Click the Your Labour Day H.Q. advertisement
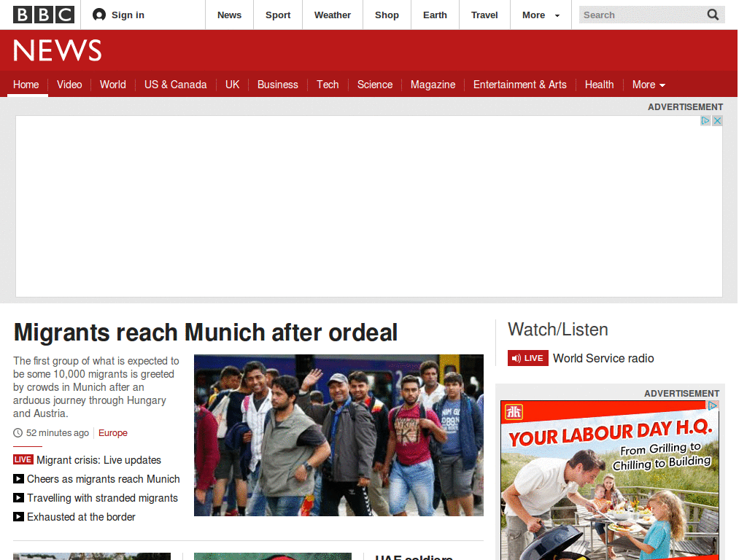The height and width of the screenshot is (560, 747). point(610,480)
